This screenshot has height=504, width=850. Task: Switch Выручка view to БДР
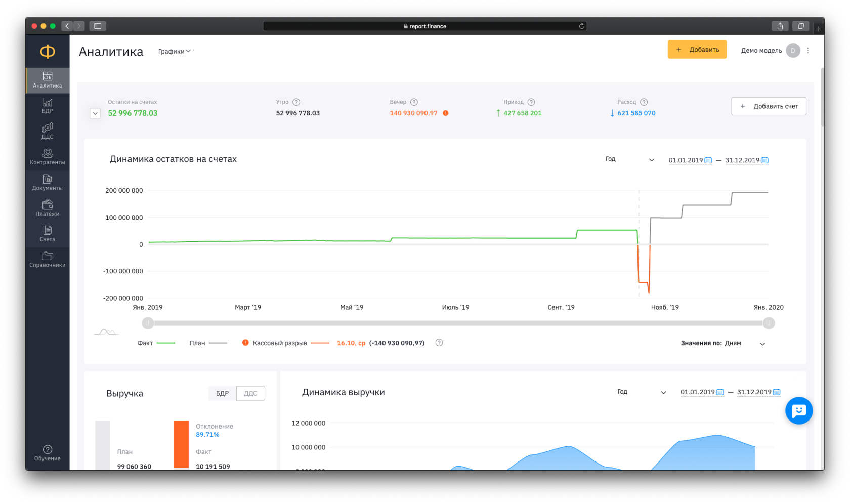tap(222, 393)
